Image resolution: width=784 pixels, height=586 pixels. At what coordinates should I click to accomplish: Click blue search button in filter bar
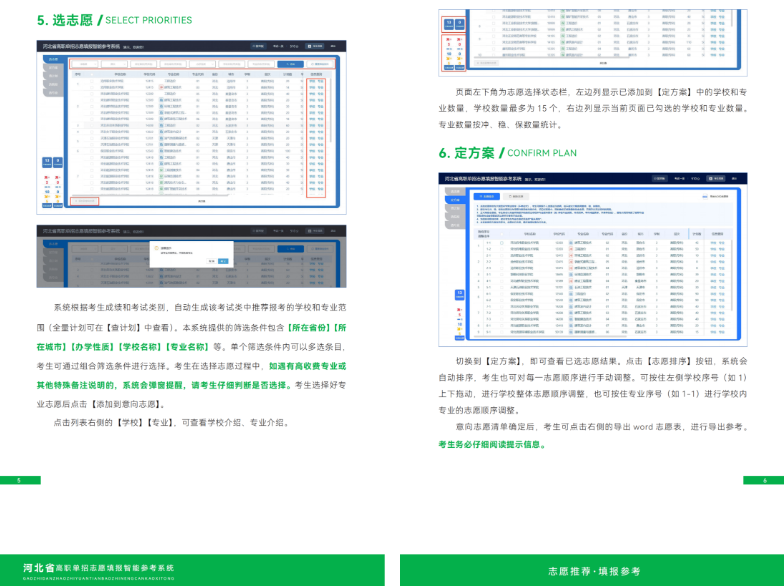click(x=290, y=64)
